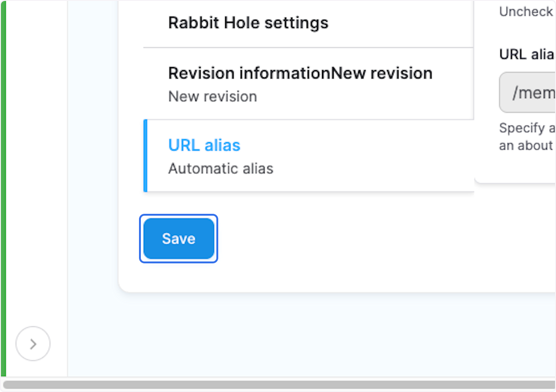Switch to the URL alias vertical tab
Screen dimensions: 556x392
point(204,145)
